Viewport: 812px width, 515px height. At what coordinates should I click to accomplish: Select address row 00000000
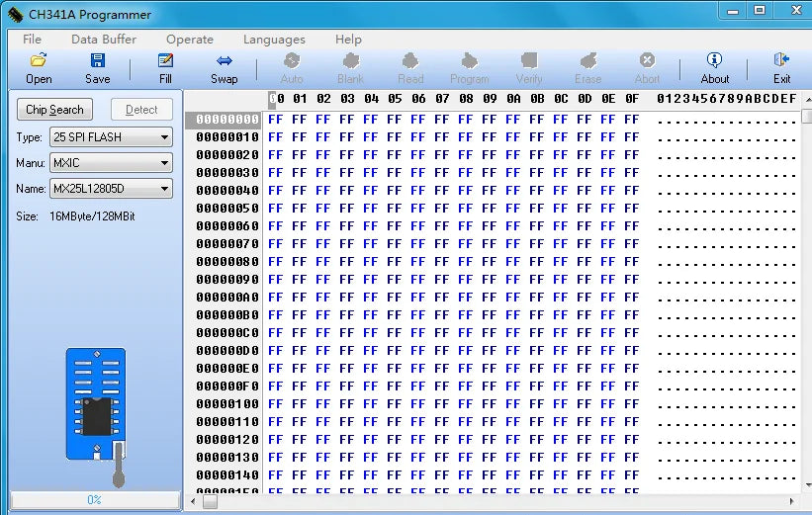[227, 120]
